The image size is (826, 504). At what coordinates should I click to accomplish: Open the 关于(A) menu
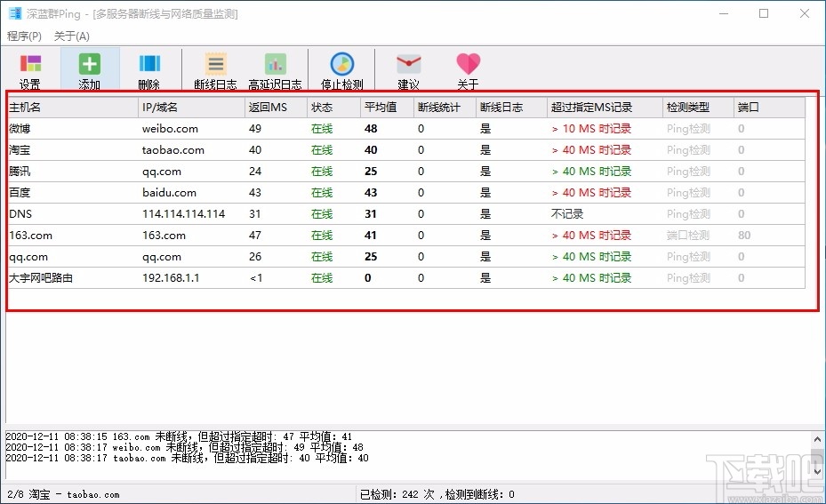(x=72, y=36)
